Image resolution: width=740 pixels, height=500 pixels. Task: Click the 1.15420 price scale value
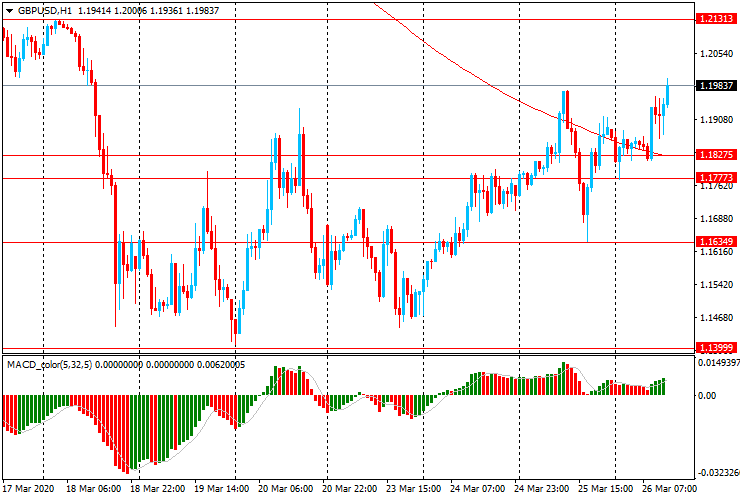(x=716, y=285)
